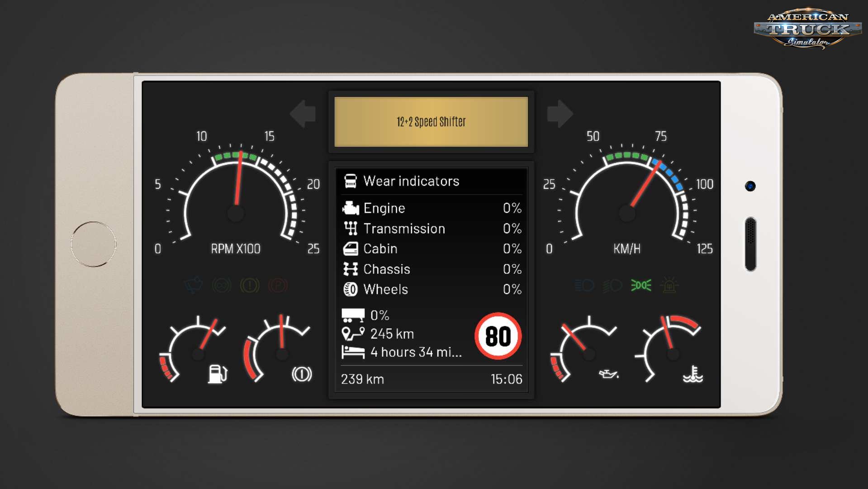This screenshot has width=868, height=489.
Task: Click the 245 km route distance text
Action: pyautogui.click(x=392, y=334)
